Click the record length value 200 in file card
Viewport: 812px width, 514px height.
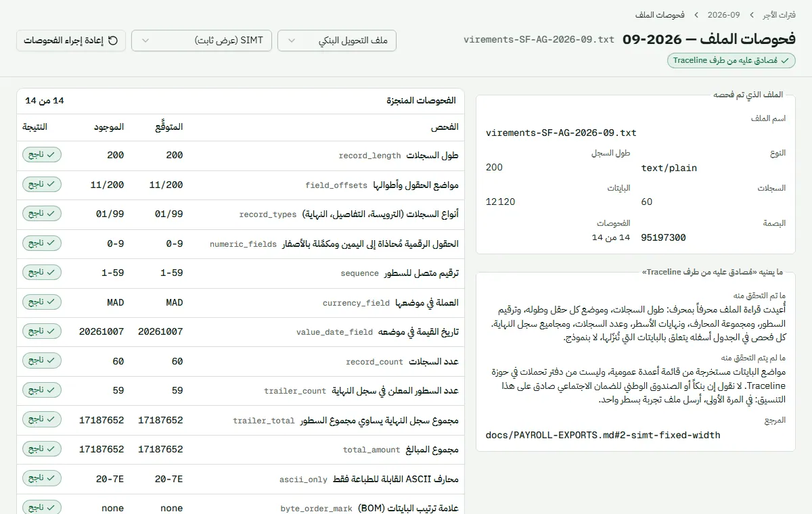(x=495, y=167)
